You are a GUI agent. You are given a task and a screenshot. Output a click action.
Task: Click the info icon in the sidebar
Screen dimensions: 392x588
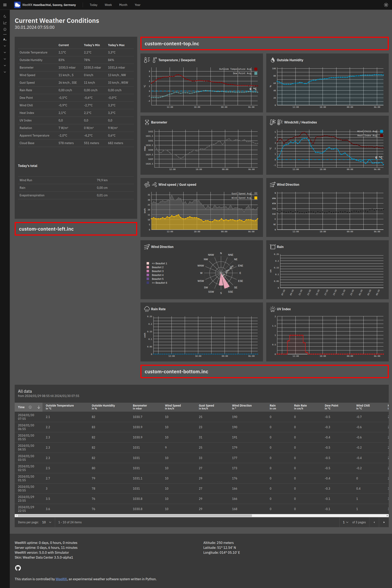pos(4,29)
